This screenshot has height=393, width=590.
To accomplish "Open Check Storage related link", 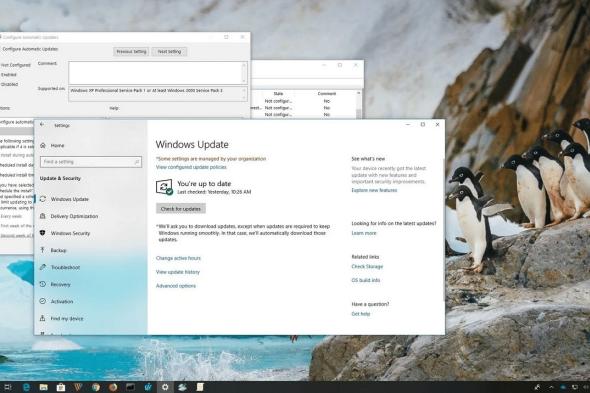I will [367, 267].
